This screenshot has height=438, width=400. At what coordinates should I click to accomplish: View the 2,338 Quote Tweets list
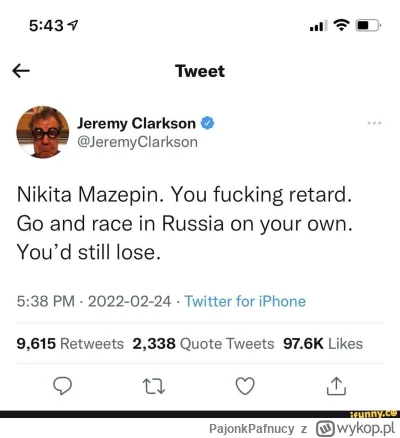click(203, 344)
